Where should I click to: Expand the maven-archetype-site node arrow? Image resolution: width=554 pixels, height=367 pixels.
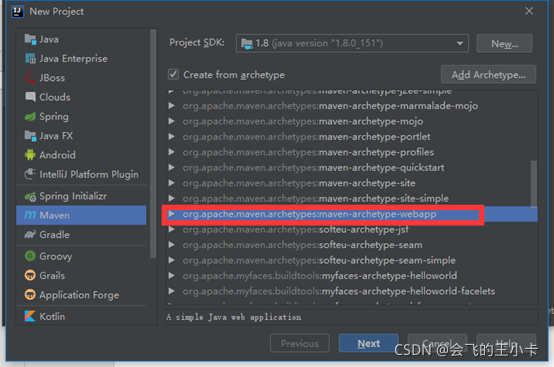[172, 183]
